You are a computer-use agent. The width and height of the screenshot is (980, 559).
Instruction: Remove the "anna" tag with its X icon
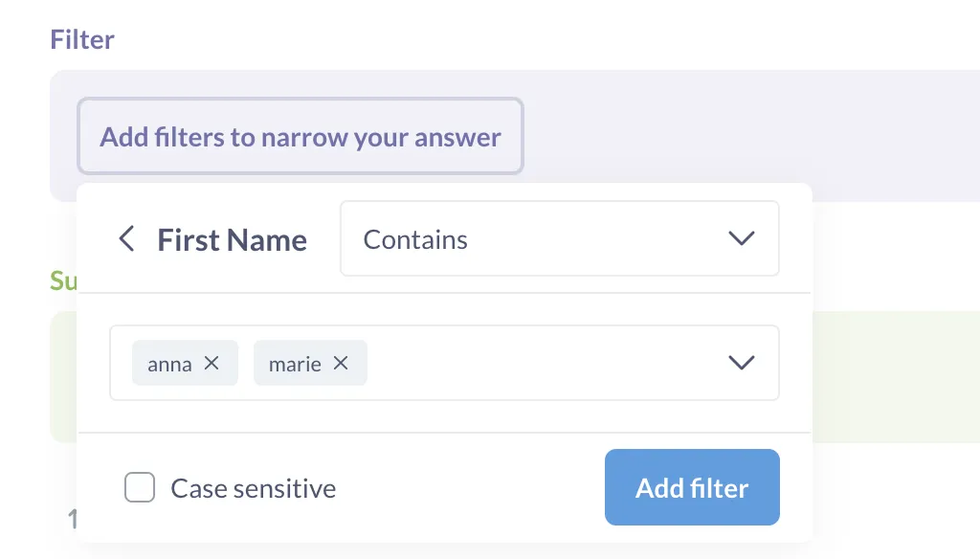pos(211,363)
